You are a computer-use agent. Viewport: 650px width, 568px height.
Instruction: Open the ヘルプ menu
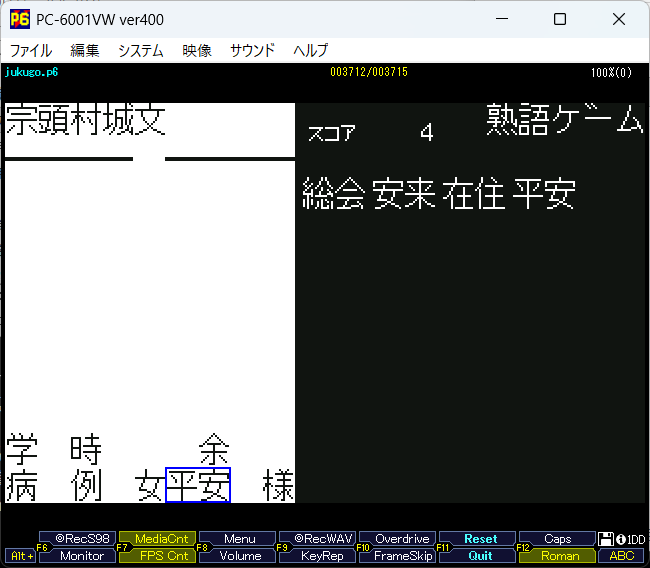coord(310,50)
